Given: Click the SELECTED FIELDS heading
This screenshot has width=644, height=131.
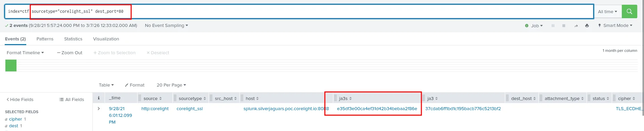Looking at the screenshot, I should (x=22, y=112).
